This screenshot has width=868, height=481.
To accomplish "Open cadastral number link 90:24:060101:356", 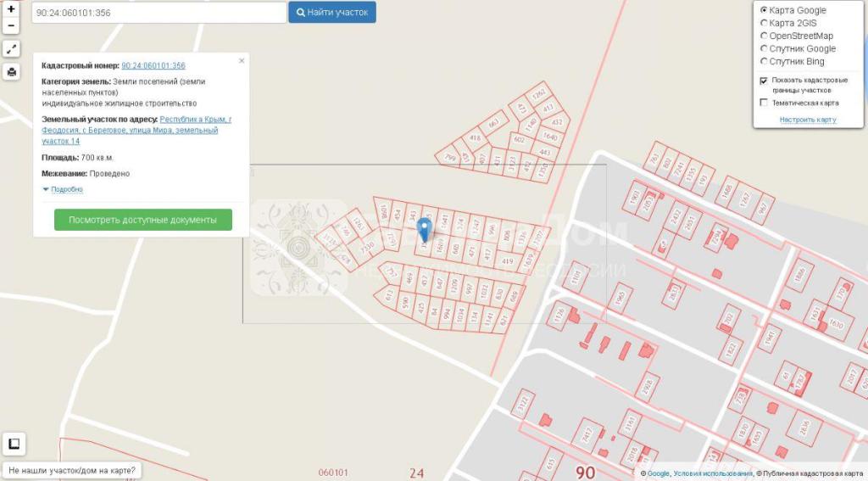I will pos(153,65).
